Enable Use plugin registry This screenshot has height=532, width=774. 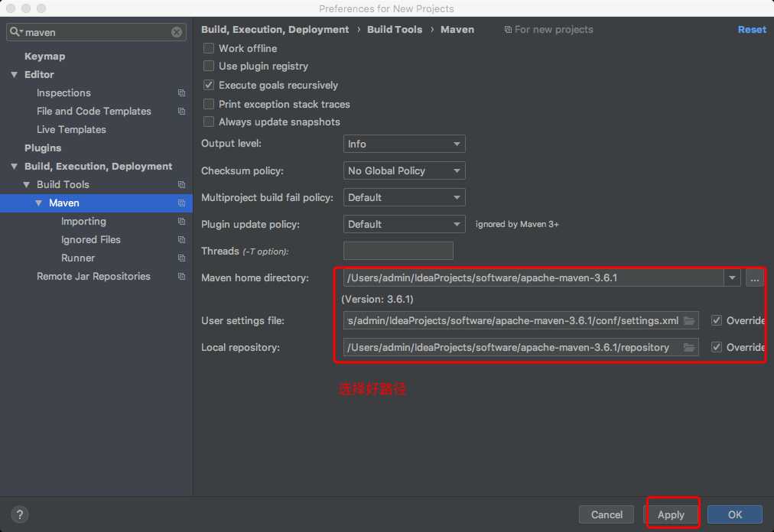(209, 66)
